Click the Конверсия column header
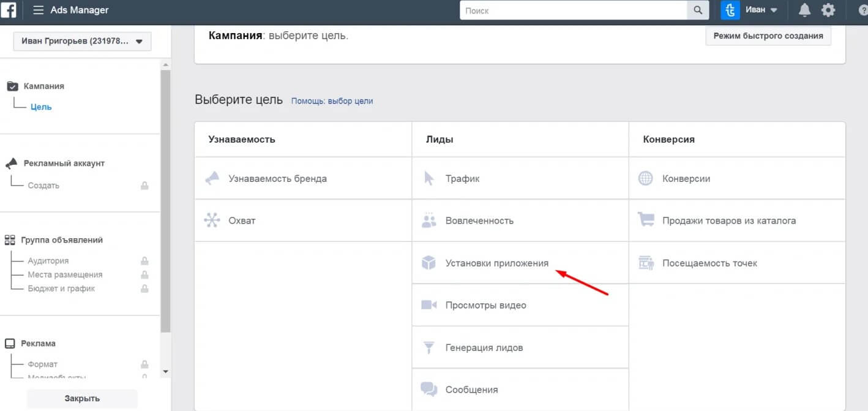Image resolution: width=868 pixels, height=411 pixels. pos(668,139)
